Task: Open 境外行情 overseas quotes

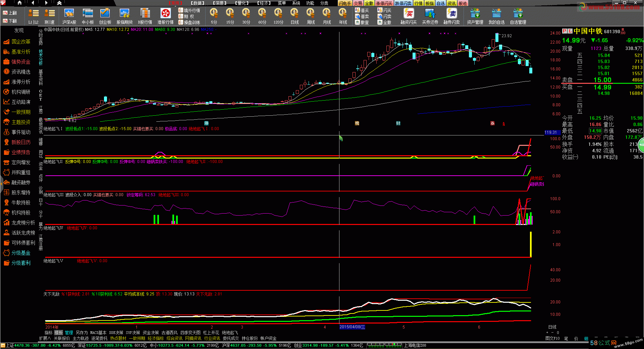Action: point(189,10)
